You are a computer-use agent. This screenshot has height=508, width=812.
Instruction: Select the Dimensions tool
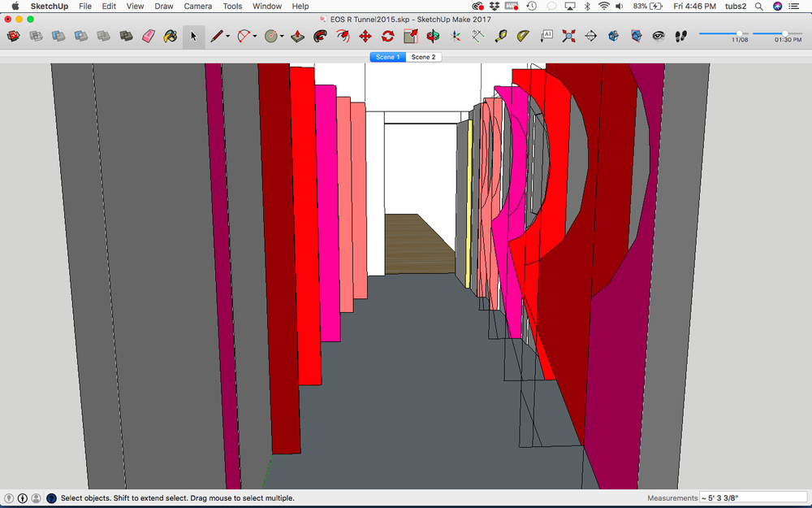coord(478,37)
